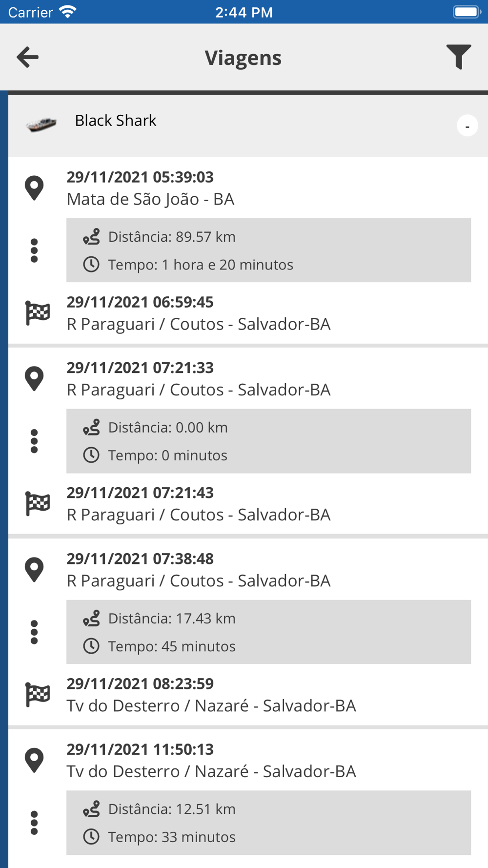Viewport: 488px width, 868px height.
Task: Open the trip filter funnel icon
Action: coord(458,57)
